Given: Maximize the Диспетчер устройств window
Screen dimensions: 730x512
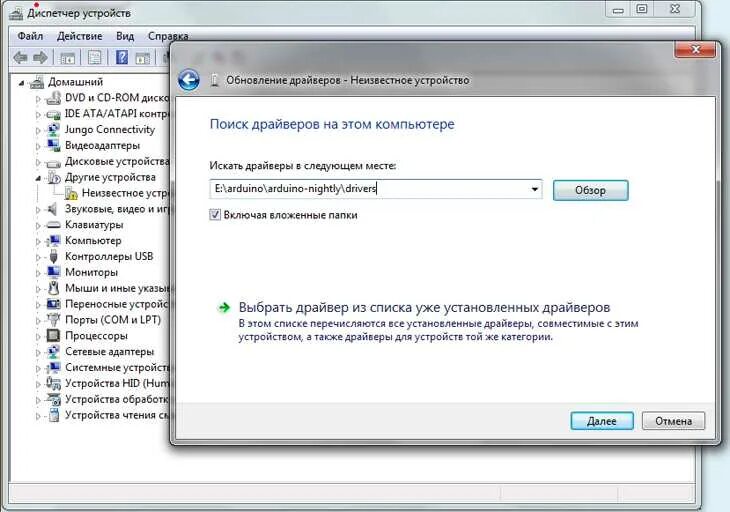Looking at the screenshot, I should (x=642, y=9).
